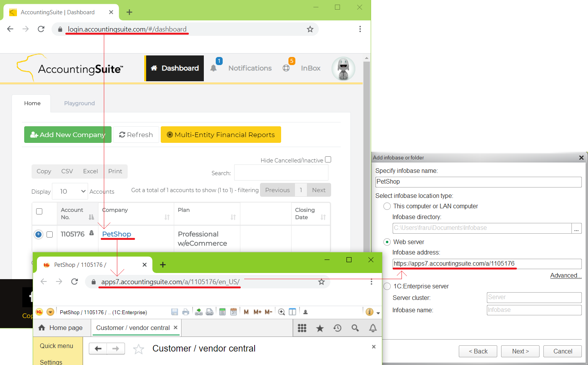This screenshot has width=588, height=365.
Task: Click the M memory button
Action: pyautogui.click(x=246, y=312)
